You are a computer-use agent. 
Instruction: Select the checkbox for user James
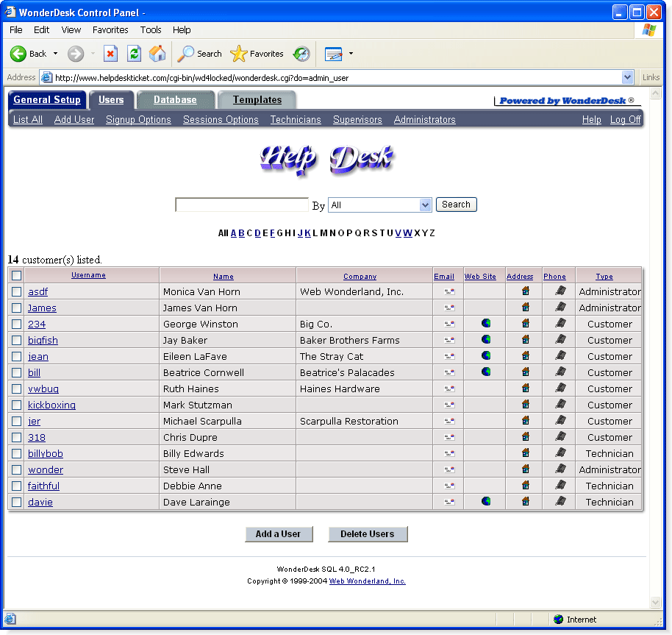16,308
